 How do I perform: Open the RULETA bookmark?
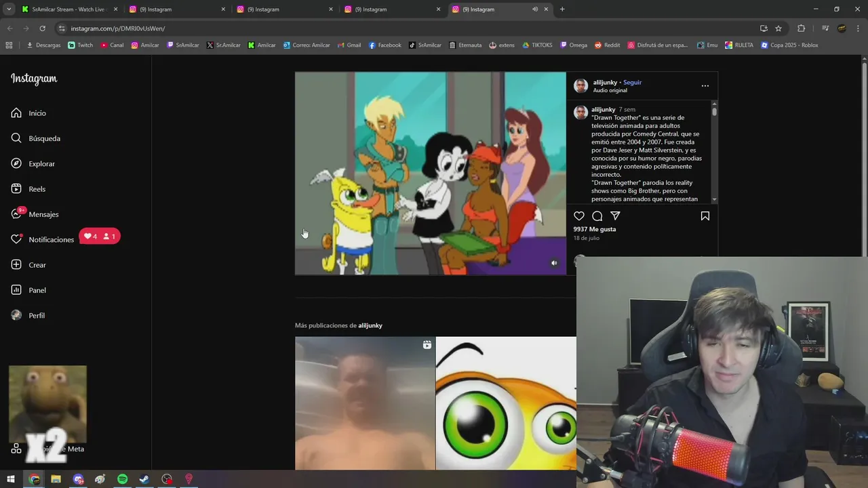(738, 45)
